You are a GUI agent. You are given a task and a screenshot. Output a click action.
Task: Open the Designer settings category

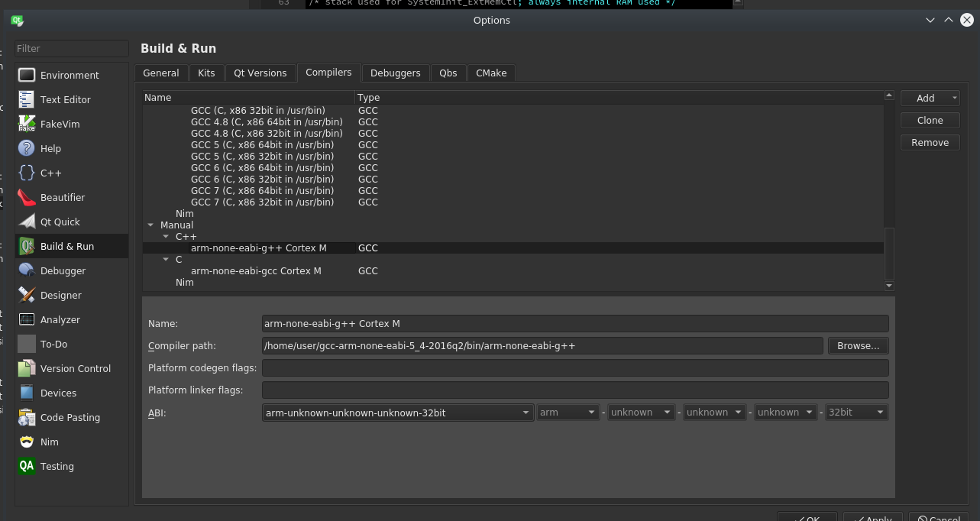[72, 295]
